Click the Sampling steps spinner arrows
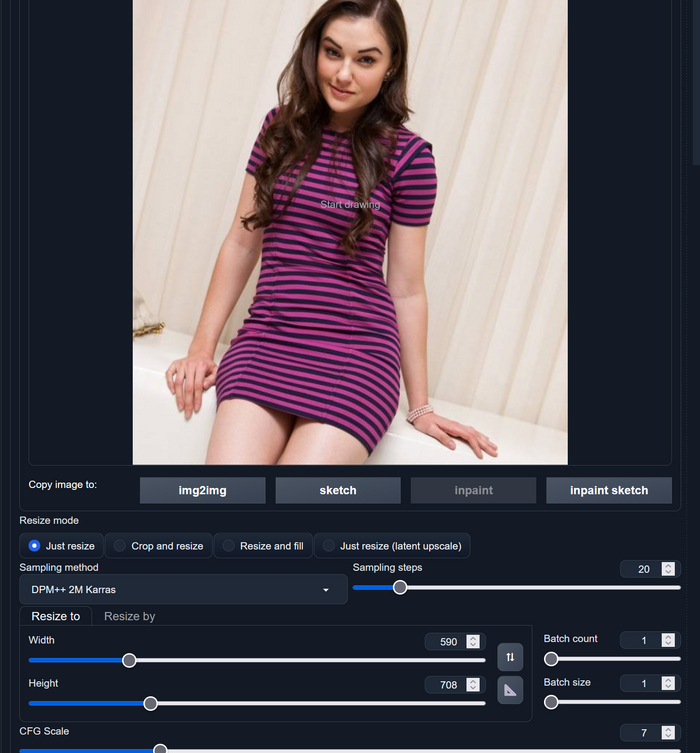Image resolution: width=700 pixels, height=753 pixels. [668, 569]
